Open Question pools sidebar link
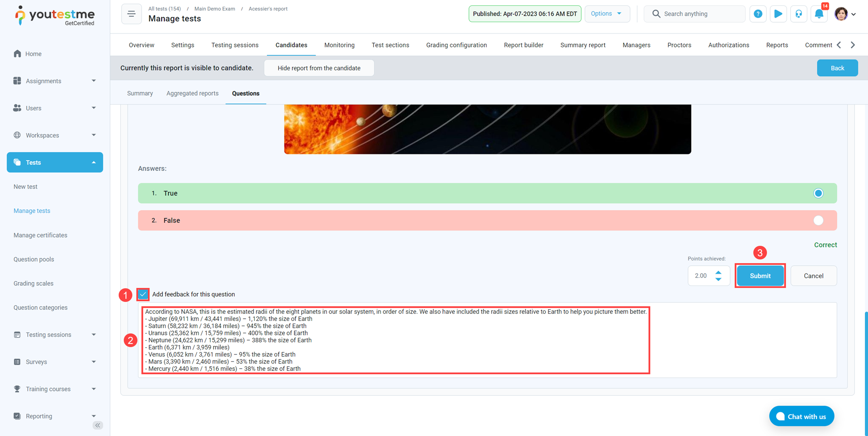Viewport: 868px width, 436px height. point(33,259)
